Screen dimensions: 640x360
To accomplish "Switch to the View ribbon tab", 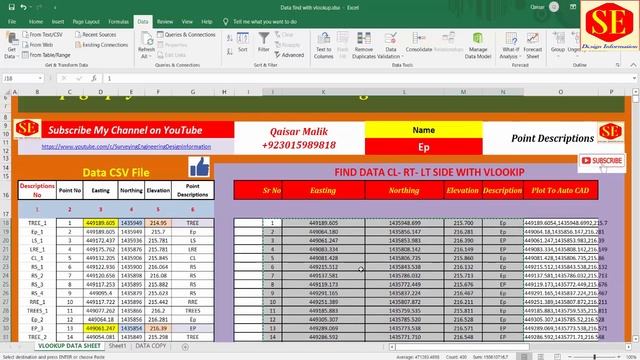I will coord(187,22).
